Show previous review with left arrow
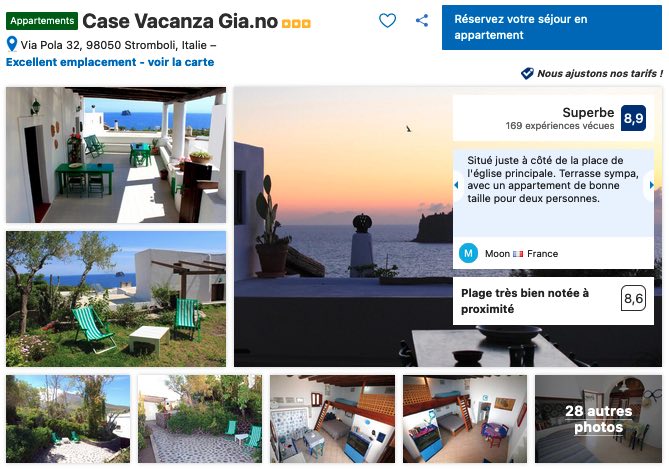Viewport: 669px width, 469px height. (457, 185)
